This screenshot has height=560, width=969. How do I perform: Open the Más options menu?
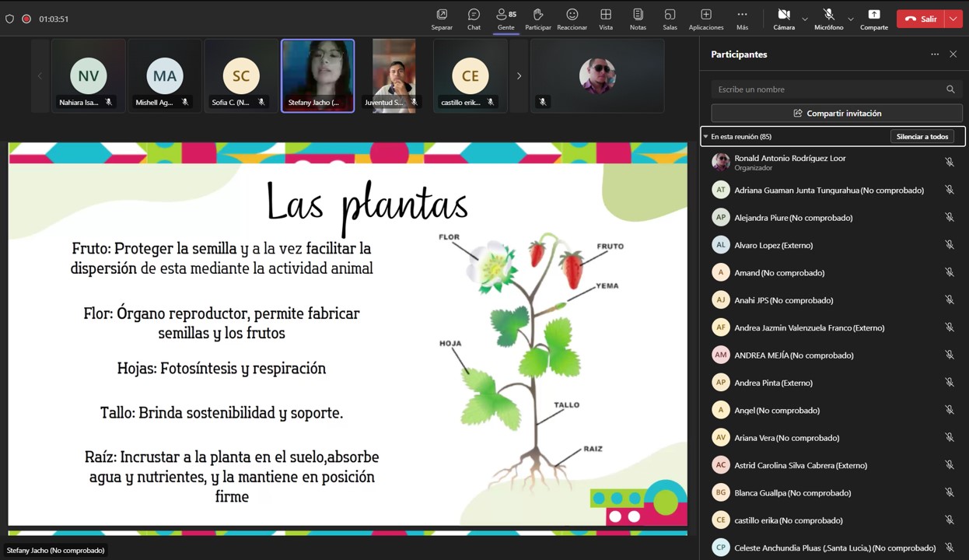(x=742, y=19)
